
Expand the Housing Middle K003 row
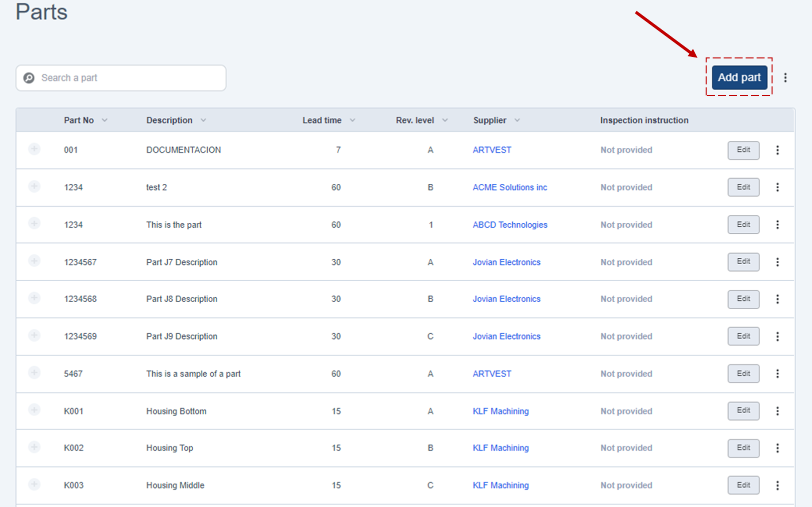point(34,484)
